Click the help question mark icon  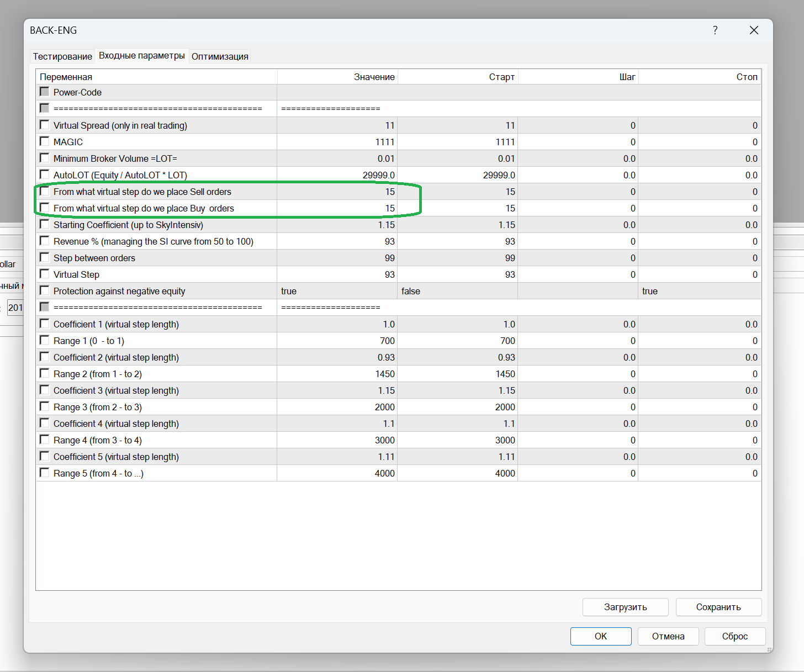click(715, 30)
